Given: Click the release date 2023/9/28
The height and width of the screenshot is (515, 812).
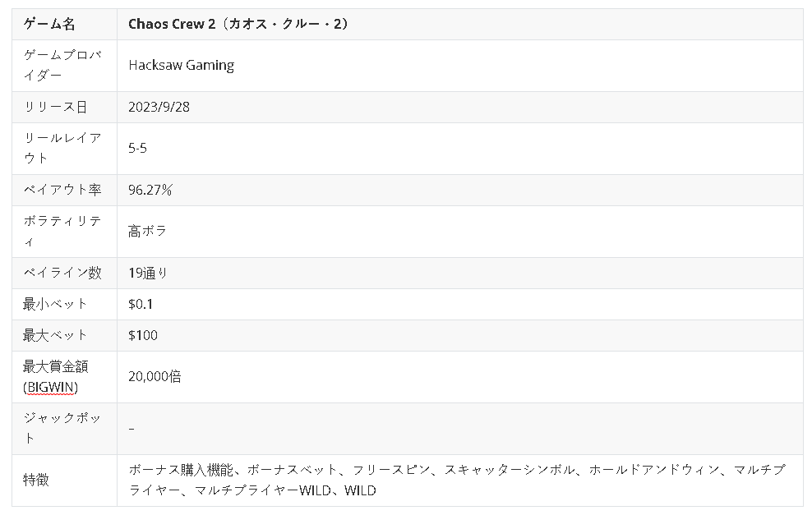Looking at the screenshot, I should (159, 108).
